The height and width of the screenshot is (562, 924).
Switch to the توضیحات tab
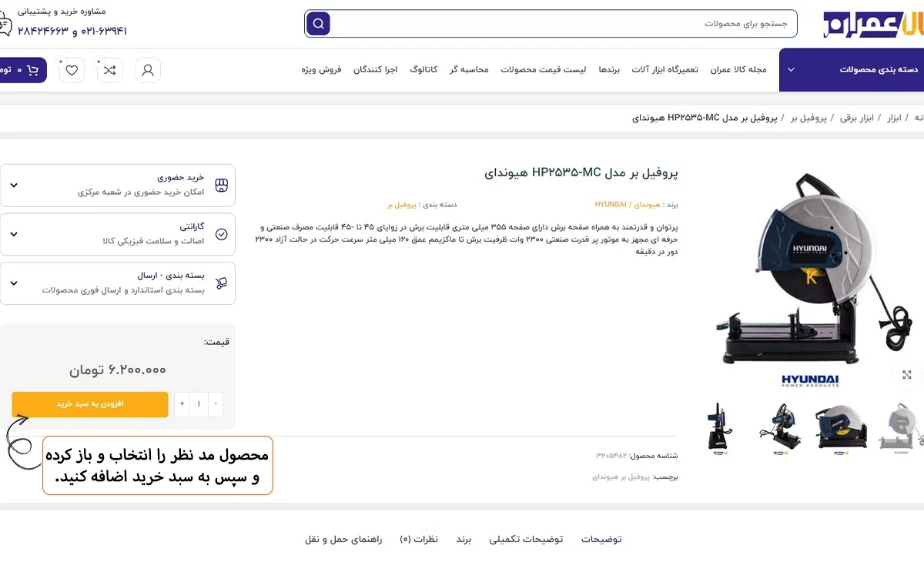tap(601, 539)
